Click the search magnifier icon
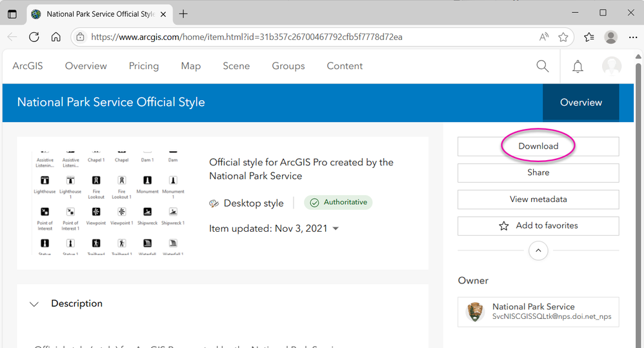Viewport: 644px width, 348px height. pyautogui.click(x=543, y=66)
